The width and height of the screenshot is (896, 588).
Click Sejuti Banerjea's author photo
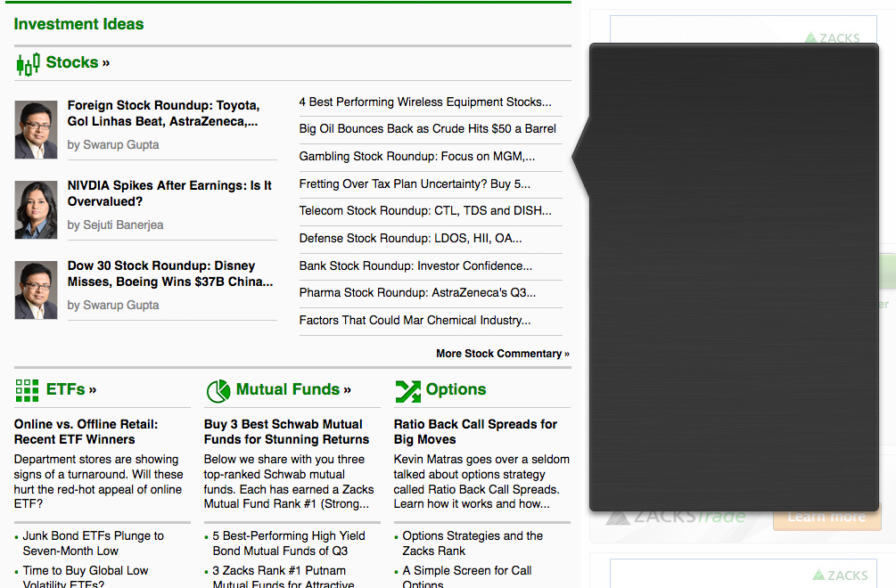(x=36, y=209)
